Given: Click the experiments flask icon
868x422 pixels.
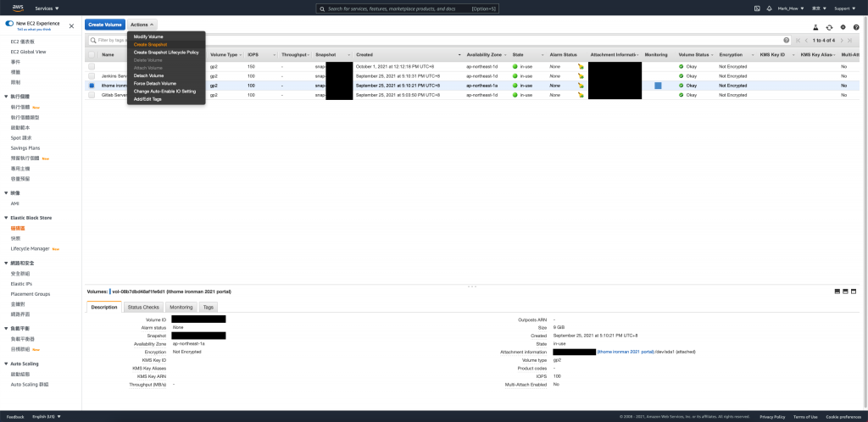Looking at the screenshot, I should (815, 27).
